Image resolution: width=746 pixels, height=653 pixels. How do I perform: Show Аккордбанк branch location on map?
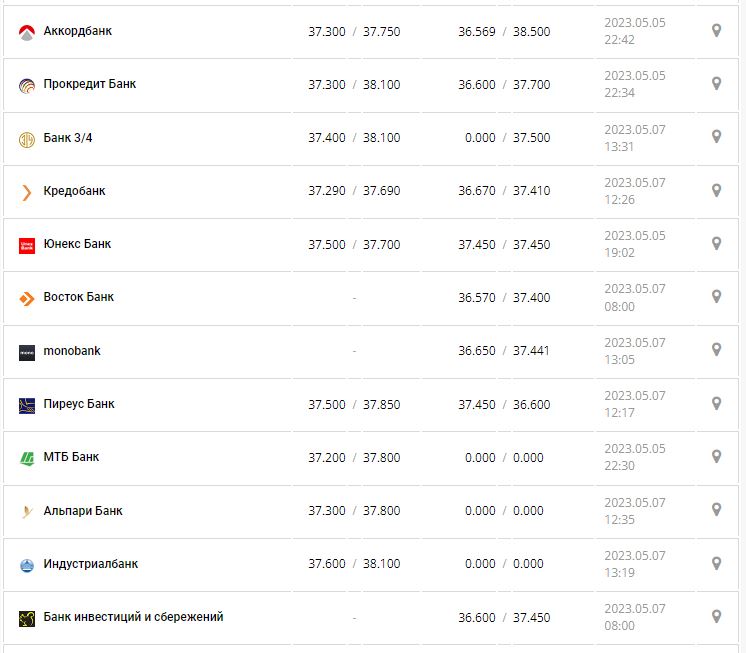(x=716, y=31)
